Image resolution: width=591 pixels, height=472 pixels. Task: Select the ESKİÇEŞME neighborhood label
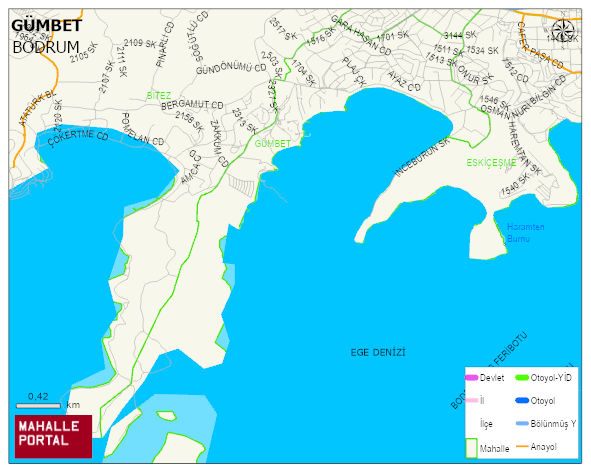click(491, 163)
